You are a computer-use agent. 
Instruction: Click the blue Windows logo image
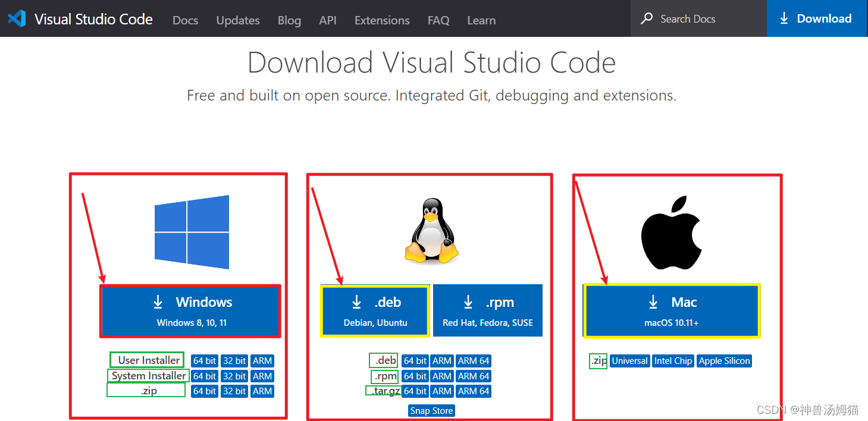click(192, 233)
